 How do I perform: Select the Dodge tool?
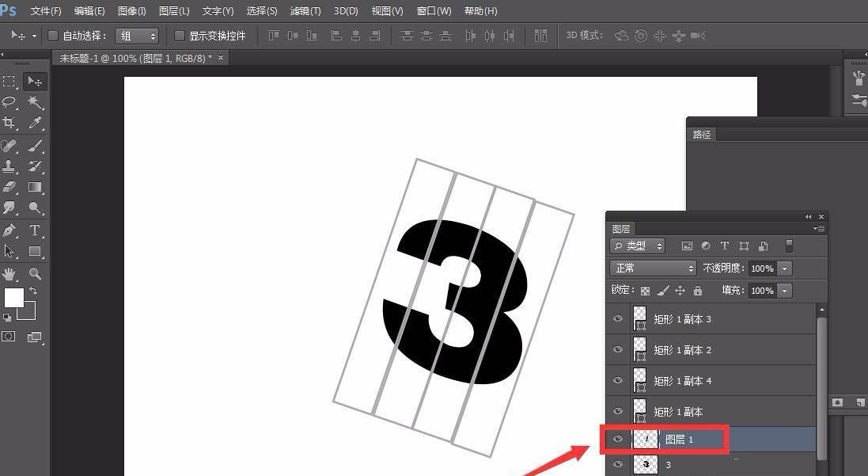coord(34,208)
